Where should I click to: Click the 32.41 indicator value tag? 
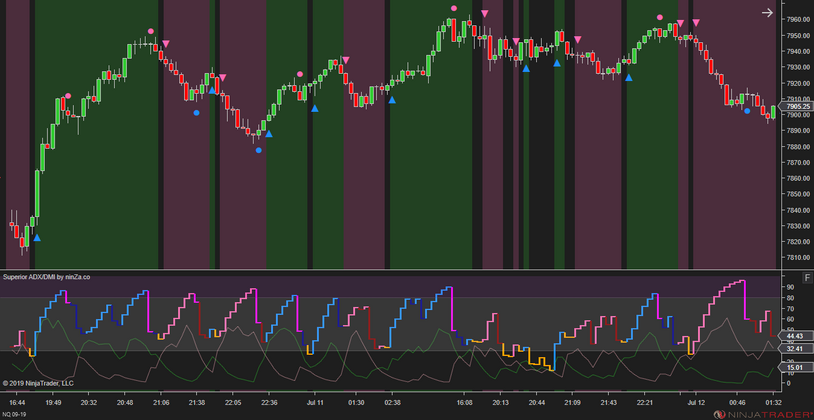coord(796,348)
